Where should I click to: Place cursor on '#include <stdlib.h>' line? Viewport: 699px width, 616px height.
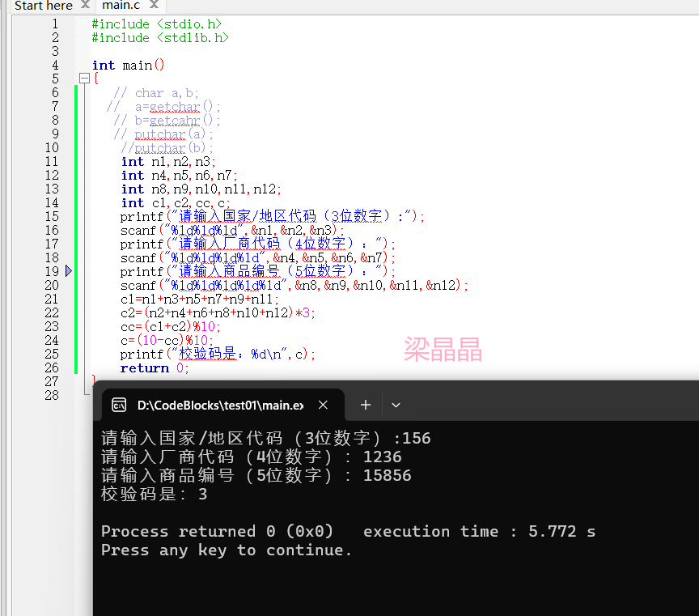(160, 37)
